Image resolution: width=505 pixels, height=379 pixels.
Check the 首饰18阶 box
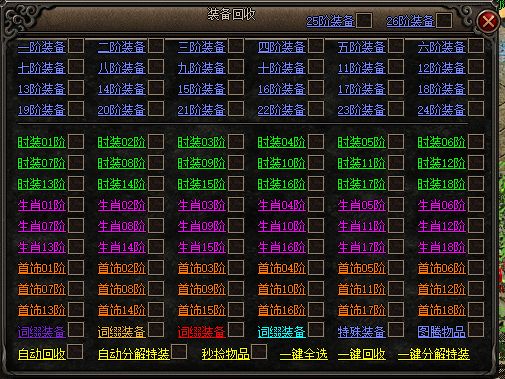coord(476,309)
